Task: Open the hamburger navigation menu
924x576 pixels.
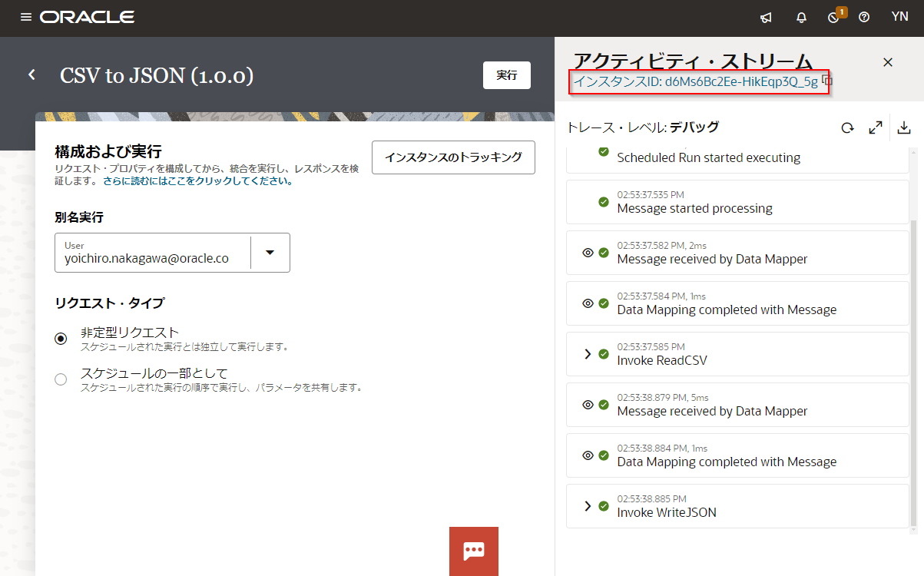Action: [26, 17]
